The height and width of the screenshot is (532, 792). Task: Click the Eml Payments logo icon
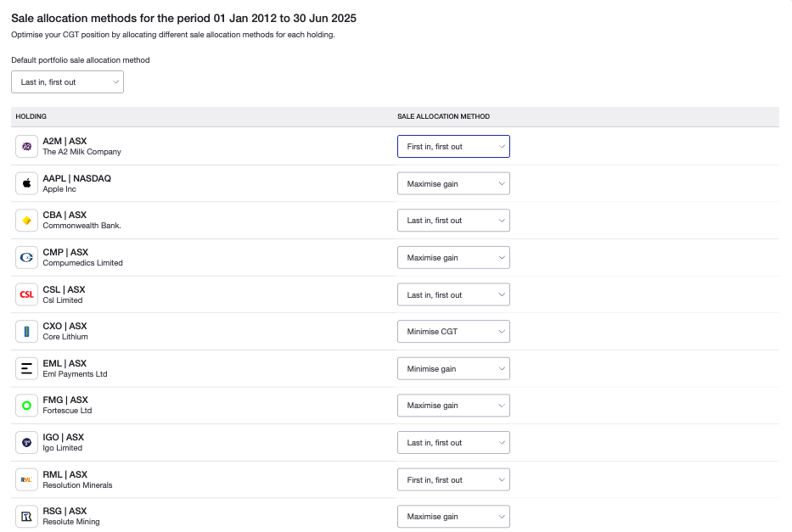coord(27,368)
